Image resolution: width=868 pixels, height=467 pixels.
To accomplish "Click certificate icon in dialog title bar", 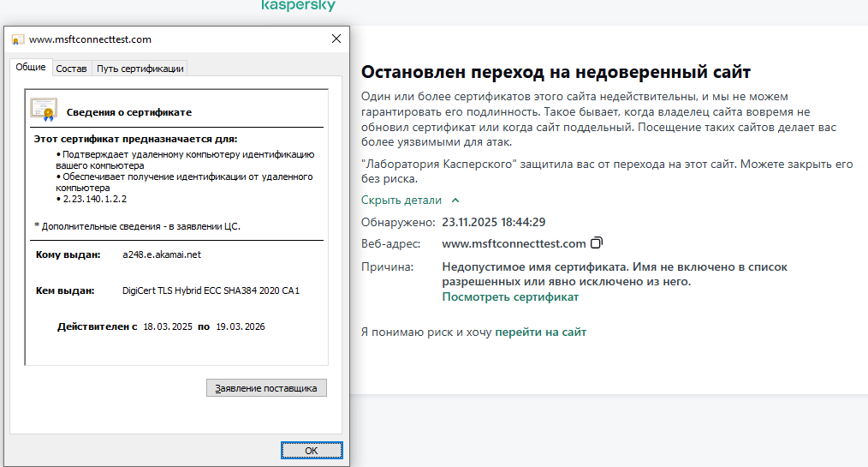I will pos(18,40).
